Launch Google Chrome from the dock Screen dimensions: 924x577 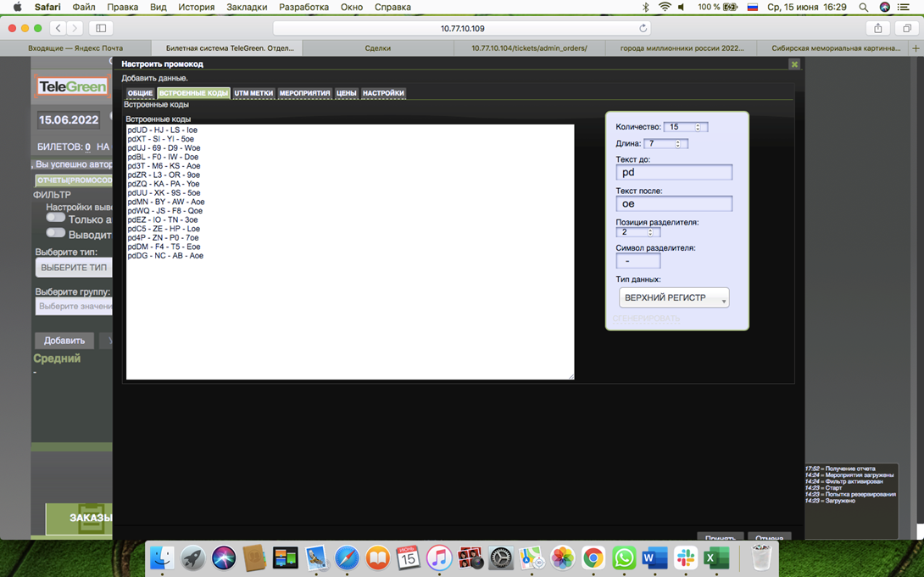click(593, 558)
